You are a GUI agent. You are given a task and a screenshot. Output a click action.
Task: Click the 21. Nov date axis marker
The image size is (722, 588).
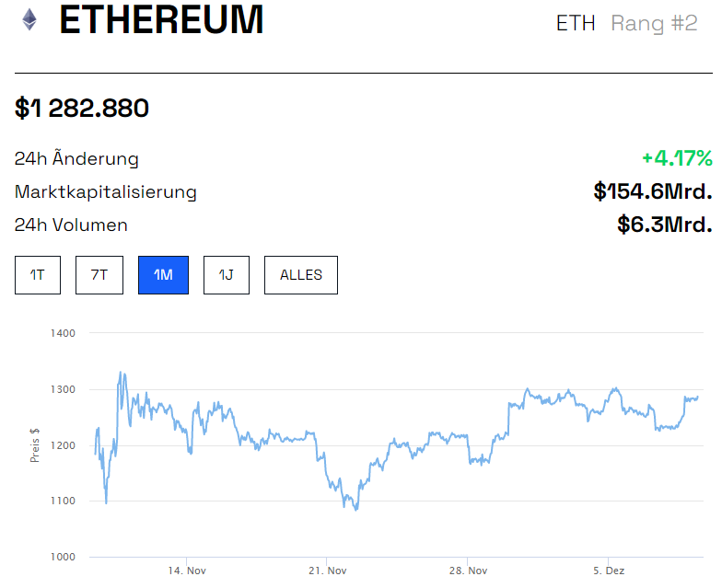(328, 571)
